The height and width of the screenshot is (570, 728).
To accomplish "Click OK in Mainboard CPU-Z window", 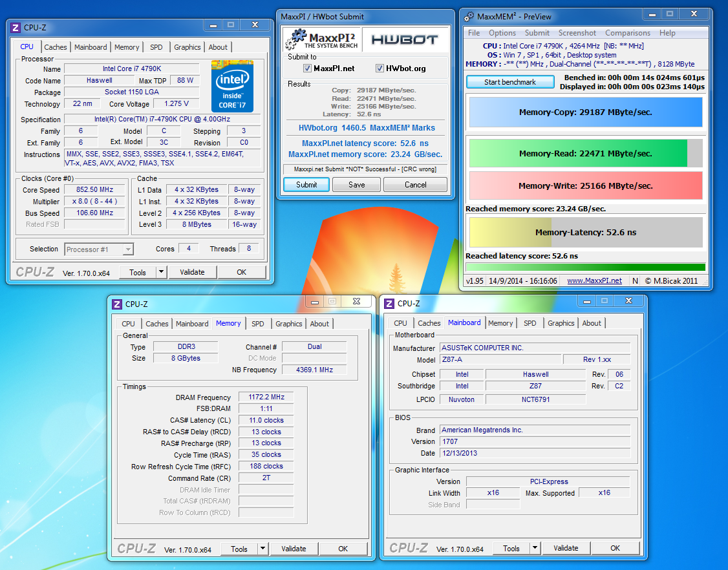I will click(x=615, y=548).
